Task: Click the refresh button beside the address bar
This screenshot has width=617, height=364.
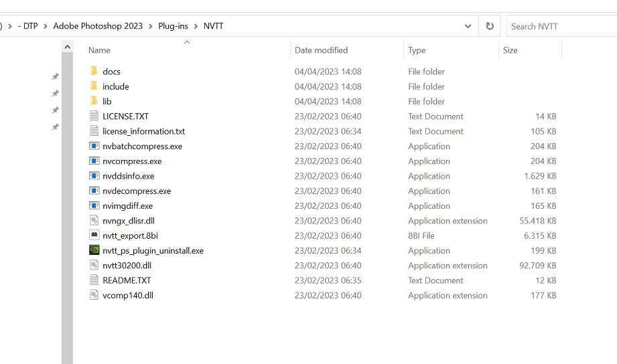Action: click(490, 26)
